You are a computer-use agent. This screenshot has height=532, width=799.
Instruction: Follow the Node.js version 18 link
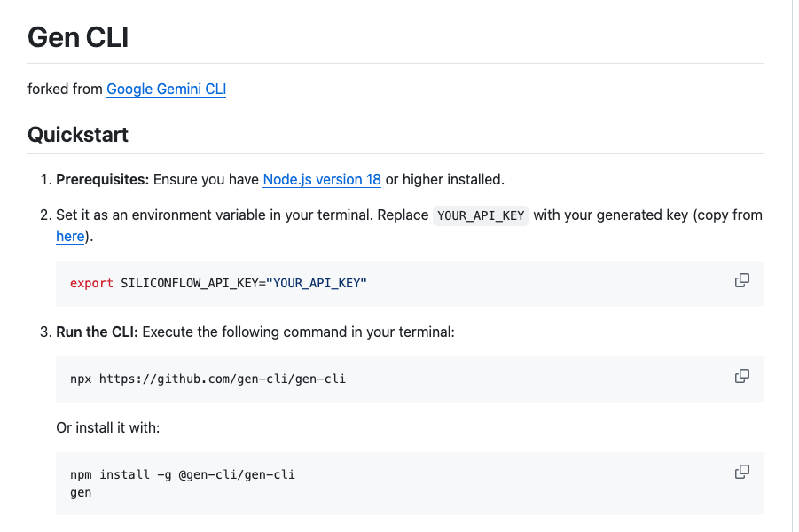322,179
